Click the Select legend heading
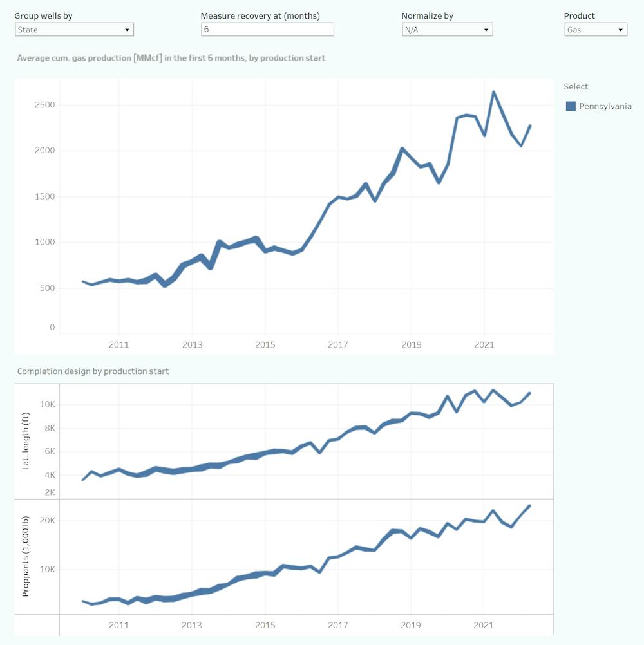Screen dimensions: 644x645 pyautogui.click(x=576, y=87)
